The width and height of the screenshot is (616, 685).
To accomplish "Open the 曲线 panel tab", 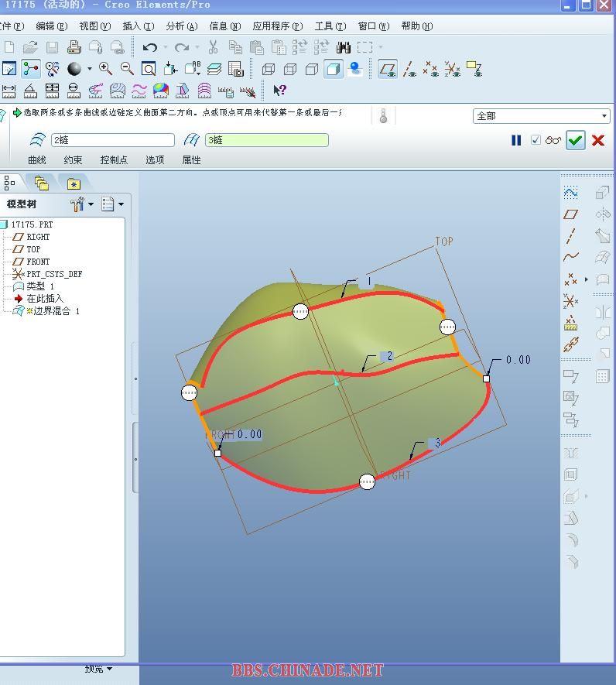I will click(x=37, y=160).
